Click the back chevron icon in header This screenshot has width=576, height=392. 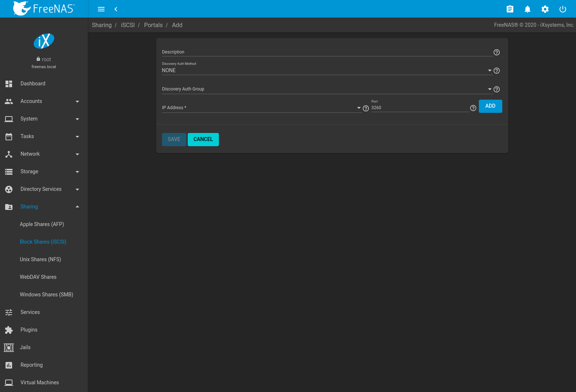tap(116, 9)
